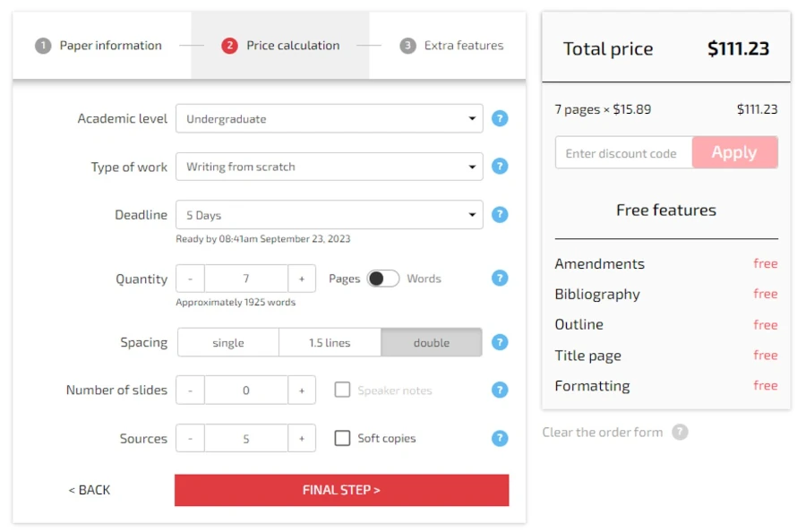The image size is (806, 532).
Task: Click help icon in Quantity row
Action: pyautogui.click(x=500, y=279)
